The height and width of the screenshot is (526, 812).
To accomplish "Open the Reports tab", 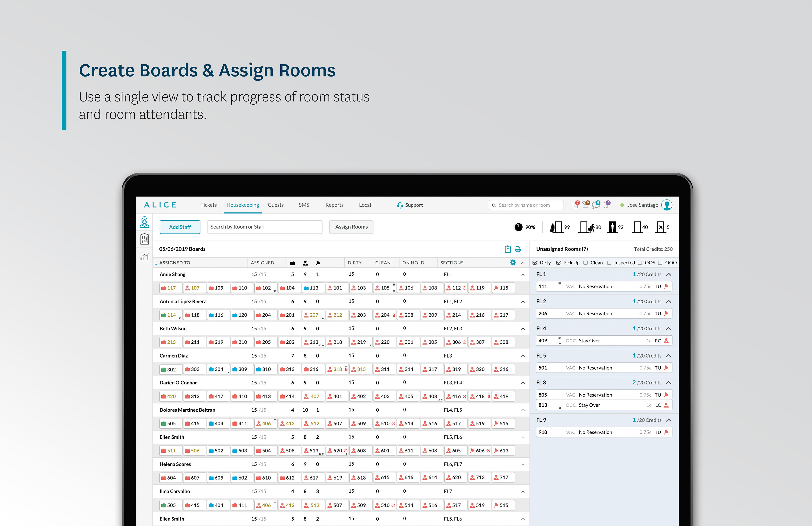I will [x=334, y=205].
